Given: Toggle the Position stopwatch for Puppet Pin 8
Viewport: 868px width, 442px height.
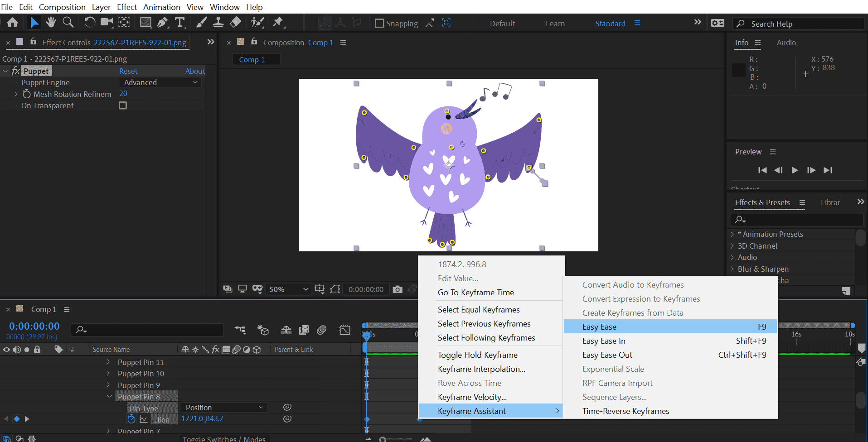Looking at the screenshot, I should point(131,419).
